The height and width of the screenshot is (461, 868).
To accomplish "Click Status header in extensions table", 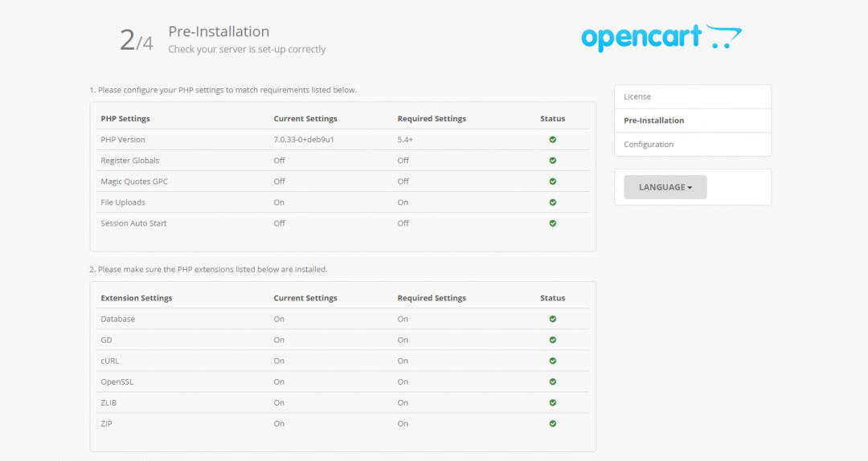I will click(552, 298).
